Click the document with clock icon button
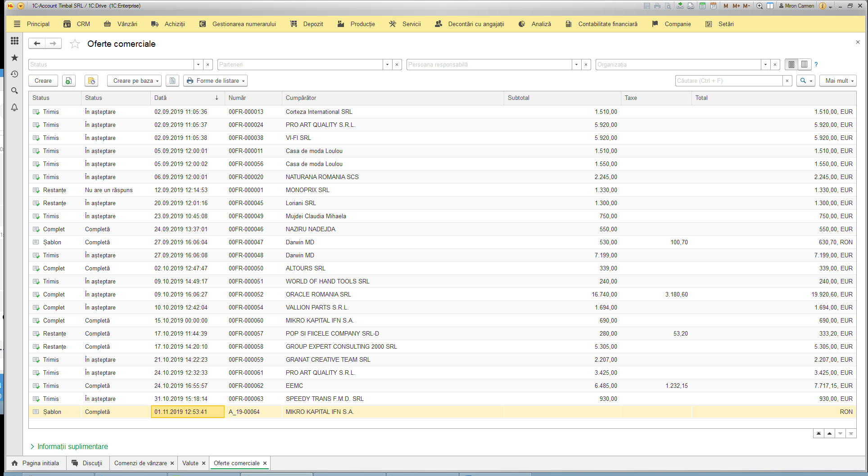This screenshot has width=868, height=476. coord(91,81)
